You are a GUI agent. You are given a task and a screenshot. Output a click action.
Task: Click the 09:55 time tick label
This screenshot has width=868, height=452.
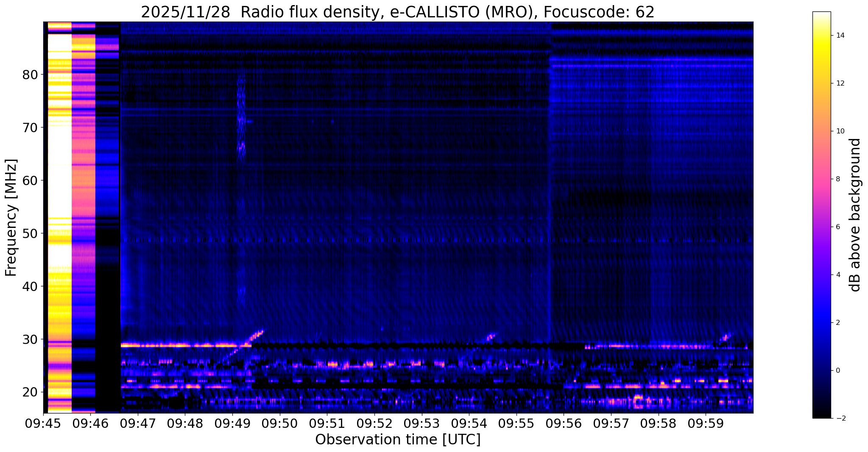pyautogui.click(x=516, y=423)
